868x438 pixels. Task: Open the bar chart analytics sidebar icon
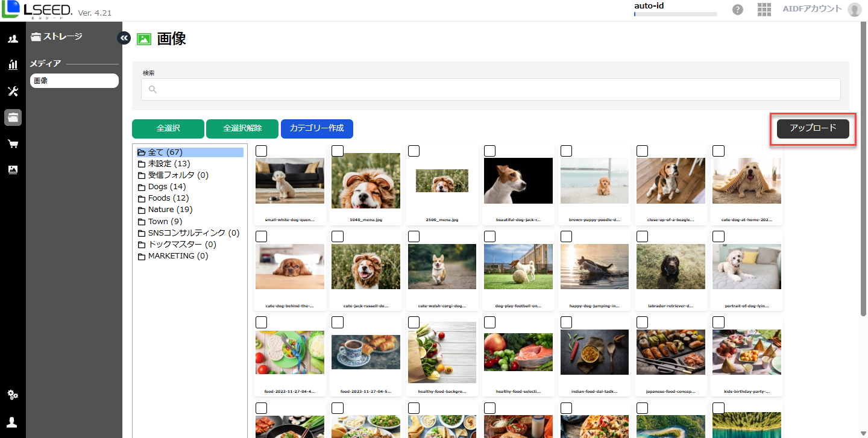tap(13, 64)
